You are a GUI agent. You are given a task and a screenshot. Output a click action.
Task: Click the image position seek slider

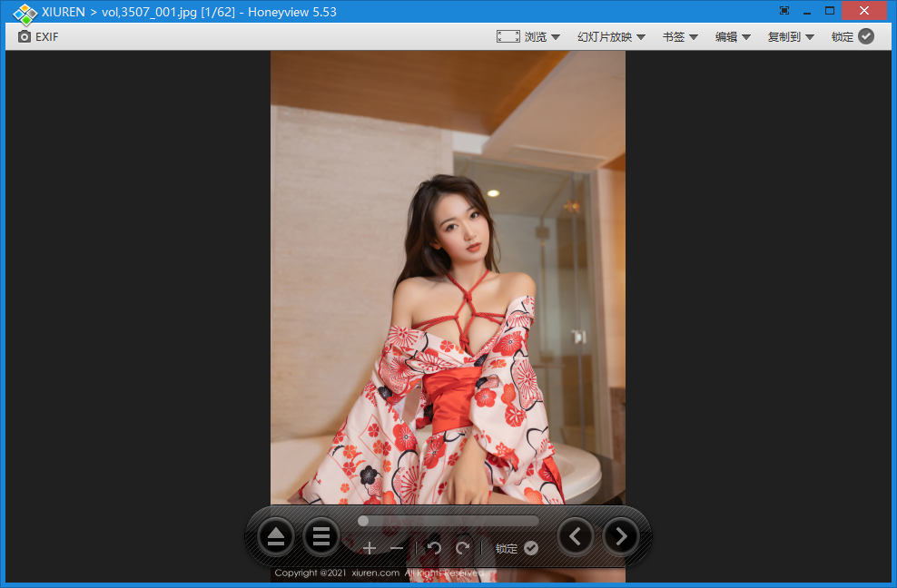tap(448, 520)
